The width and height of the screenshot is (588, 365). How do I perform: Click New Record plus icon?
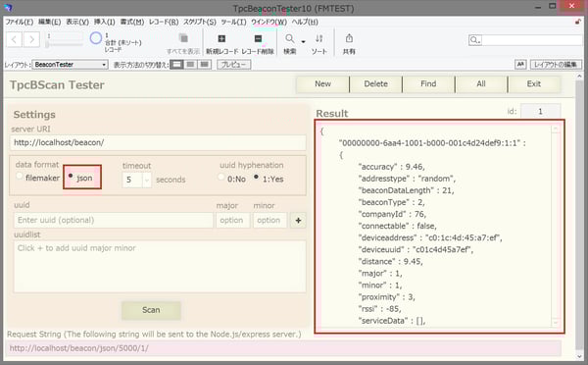coord(221,38)
